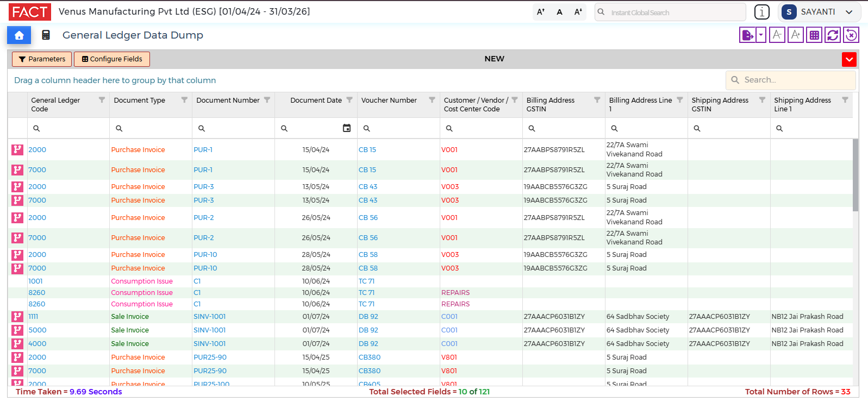Open the SAYANTI user menu
Screen dimensions: 868x402
pos(819,12)
